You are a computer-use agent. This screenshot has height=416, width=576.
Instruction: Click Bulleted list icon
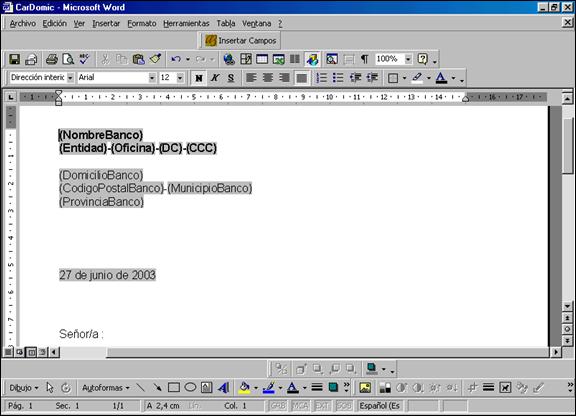338,78
